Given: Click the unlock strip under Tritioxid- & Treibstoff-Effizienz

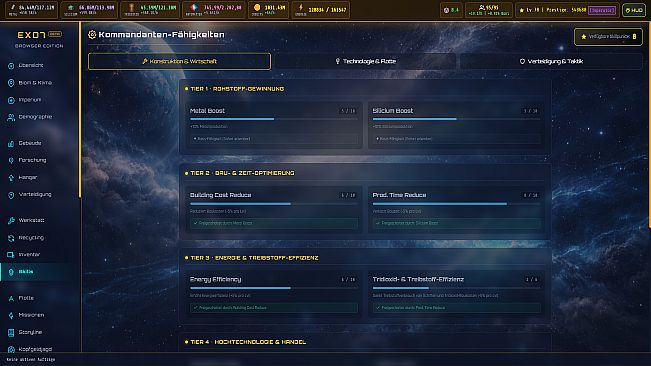Looking at the screenshot, I should click(457, 308).
